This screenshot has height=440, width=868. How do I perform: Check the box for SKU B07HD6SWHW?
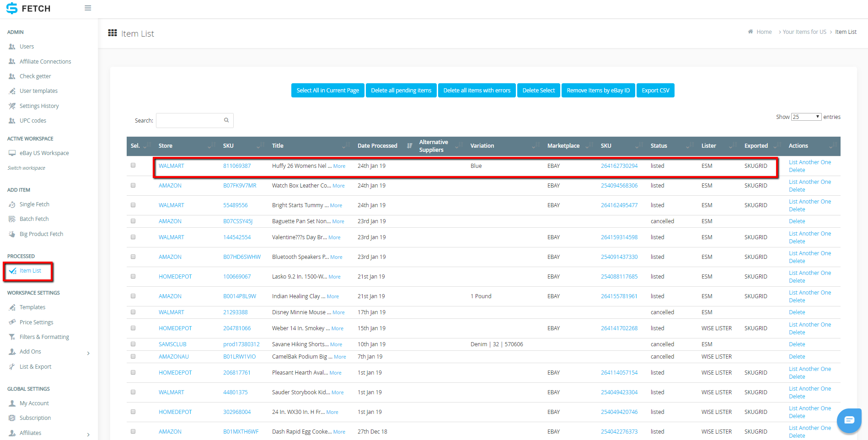[133, 257]
